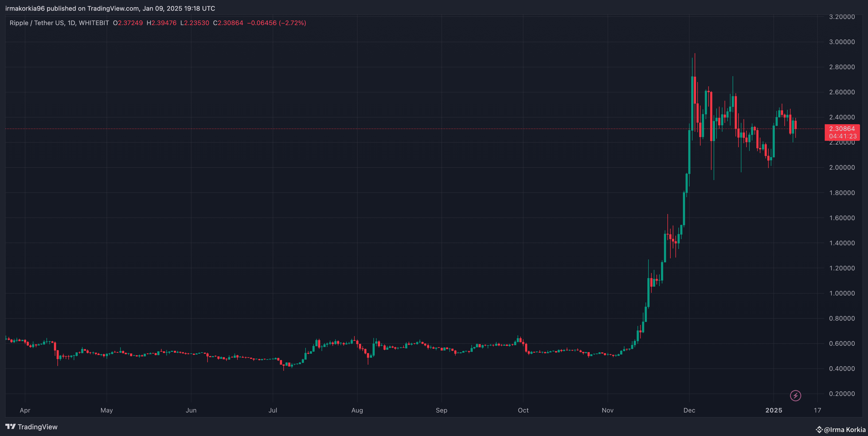Viewport: 868px width, 436px height.
Task: Select the Ripple / Tether US symbol name
Action: click(37, 23)
